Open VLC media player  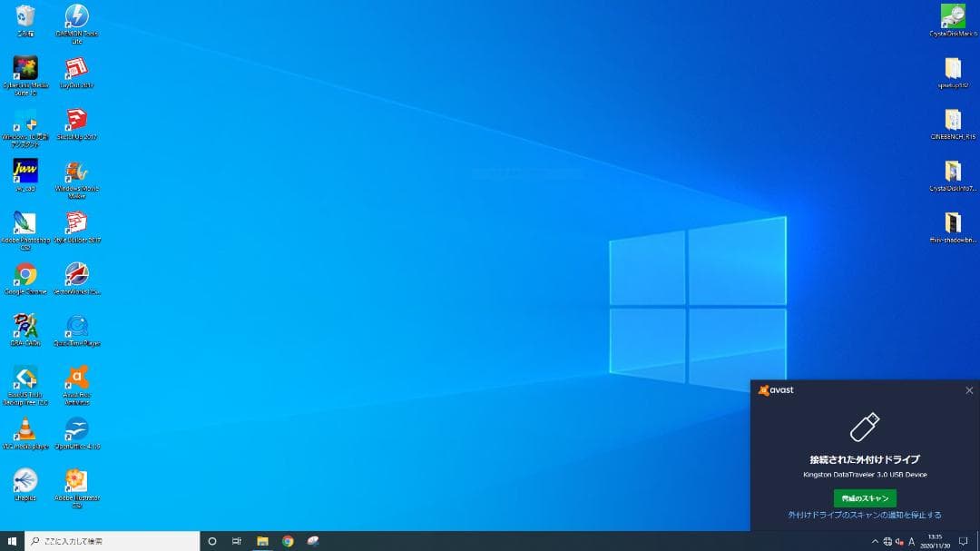pos(24,427)
